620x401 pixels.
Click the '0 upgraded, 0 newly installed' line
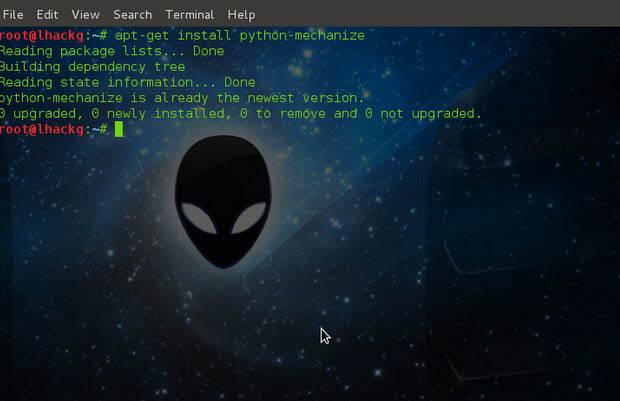pos(240,113)
